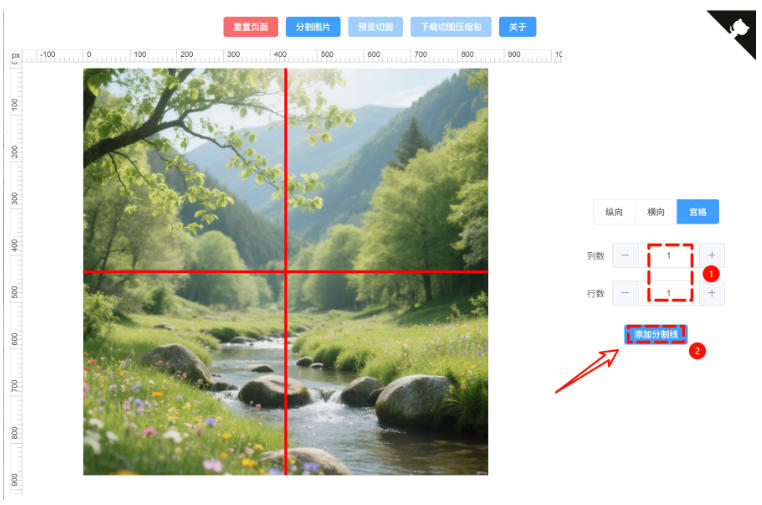Screen dimensions: 762x505
Task: Click 下载切图压缩包 download button
Action: (451, 27)
